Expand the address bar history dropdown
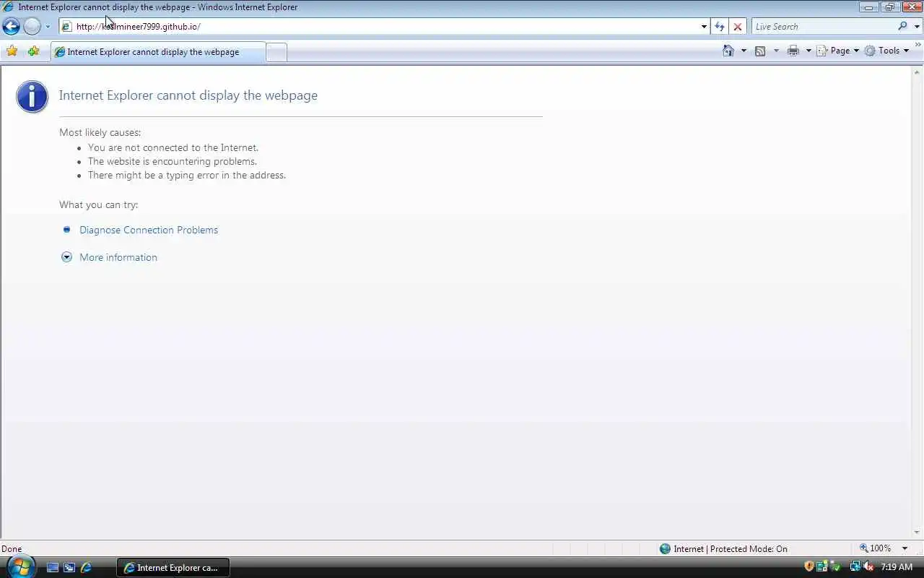924x578 pixels. click(x=704, y=27)
